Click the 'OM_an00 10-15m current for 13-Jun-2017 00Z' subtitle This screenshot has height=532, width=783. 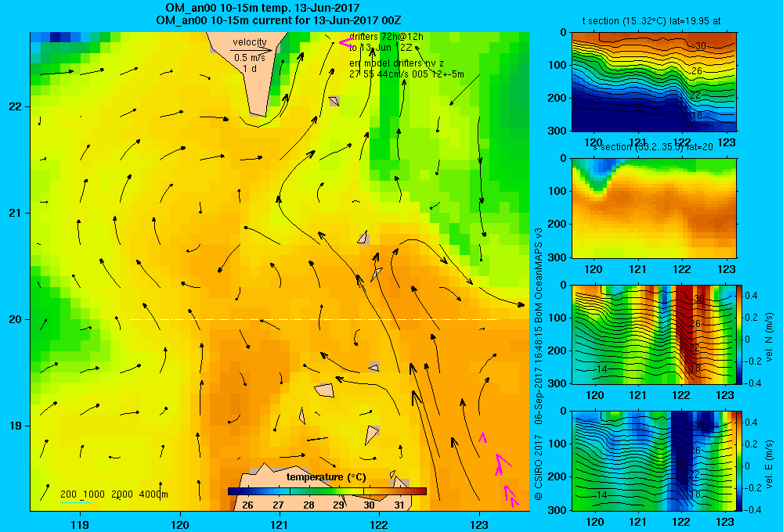[278, 20]
